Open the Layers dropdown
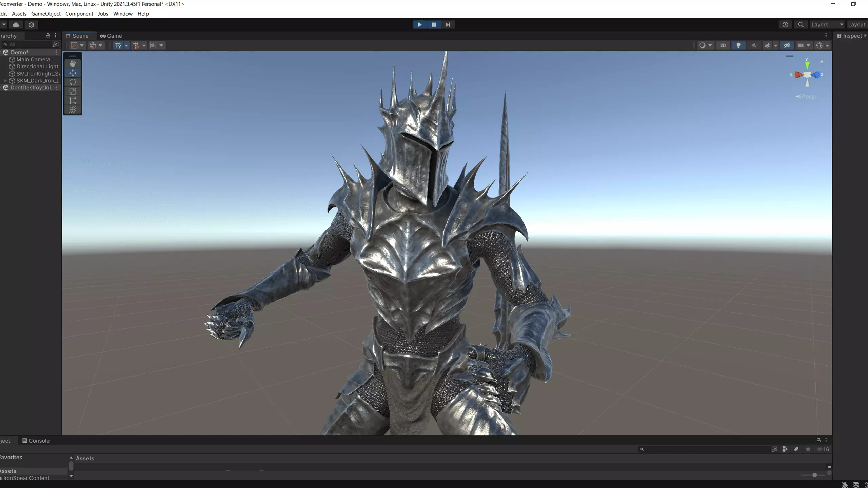 point(827,25)
